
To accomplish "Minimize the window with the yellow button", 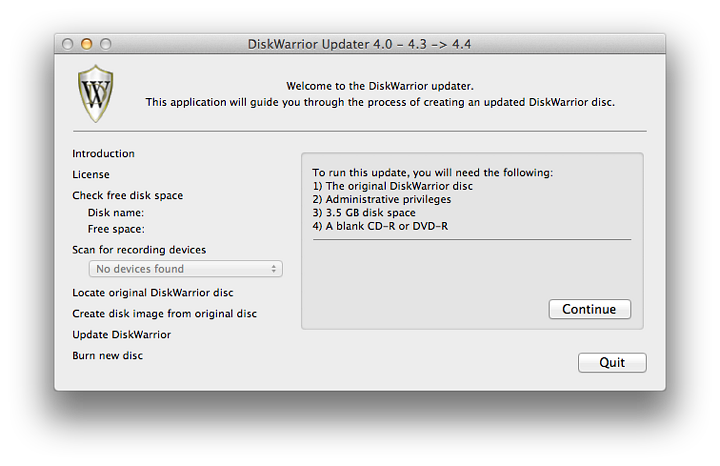I will [86, 44].
